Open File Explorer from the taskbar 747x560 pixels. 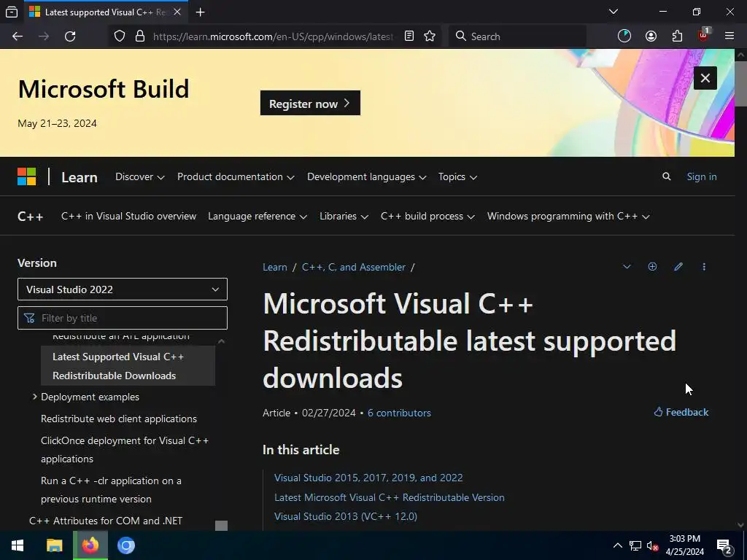click(x=54, y=545)
